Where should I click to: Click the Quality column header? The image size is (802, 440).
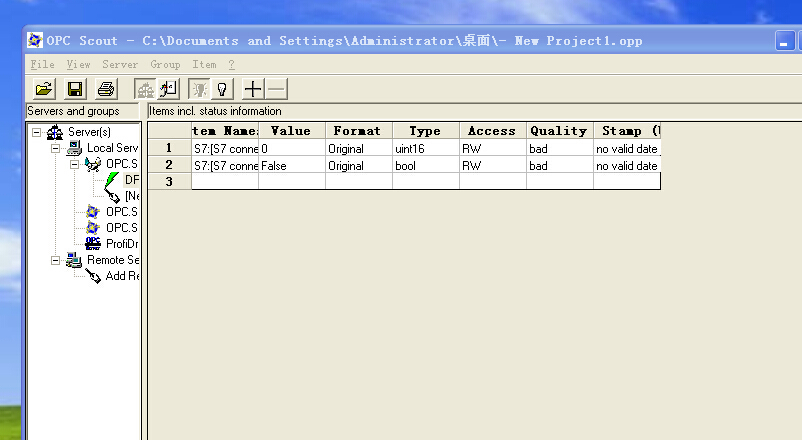click(x=560, y=131)
